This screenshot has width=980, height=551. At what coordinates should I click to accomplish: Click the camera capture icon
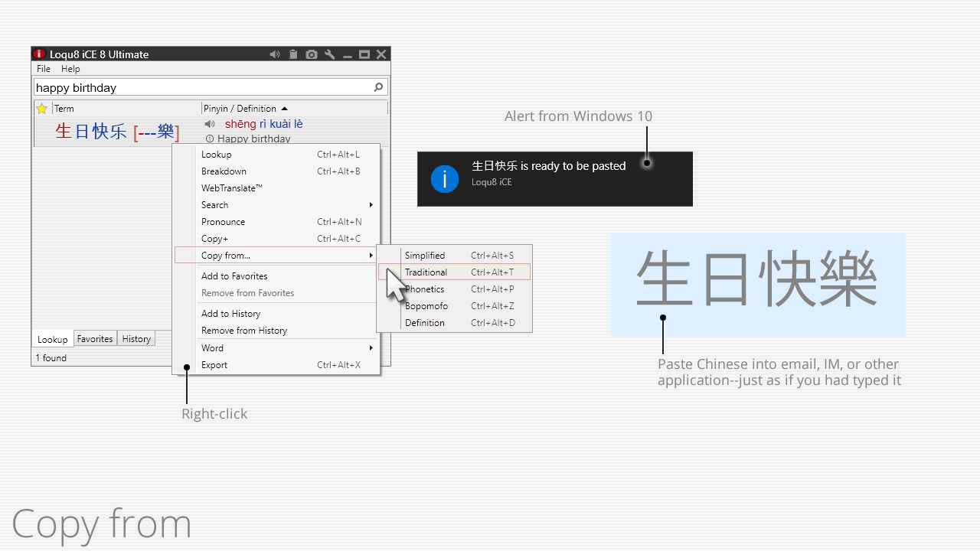tap(312, 54)
